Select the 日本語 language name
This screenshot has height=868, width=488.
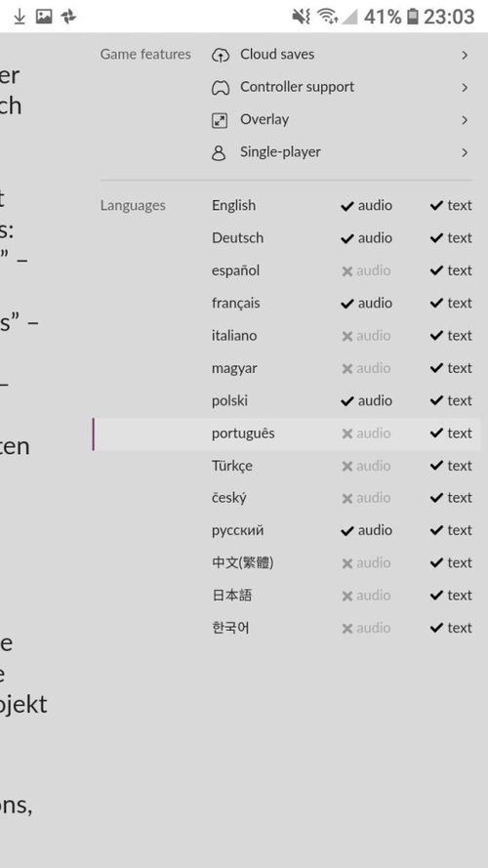tap(232, 596)
